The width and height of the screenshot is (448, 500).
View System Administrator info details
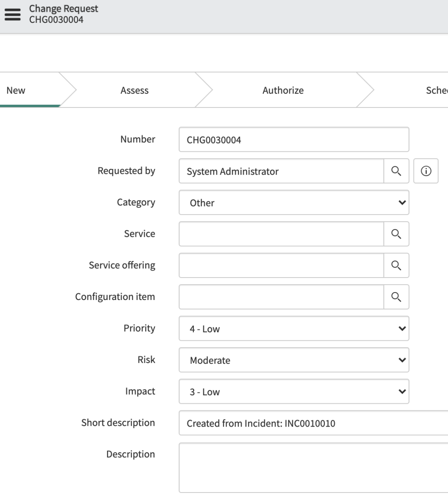[x=426, y=171]
